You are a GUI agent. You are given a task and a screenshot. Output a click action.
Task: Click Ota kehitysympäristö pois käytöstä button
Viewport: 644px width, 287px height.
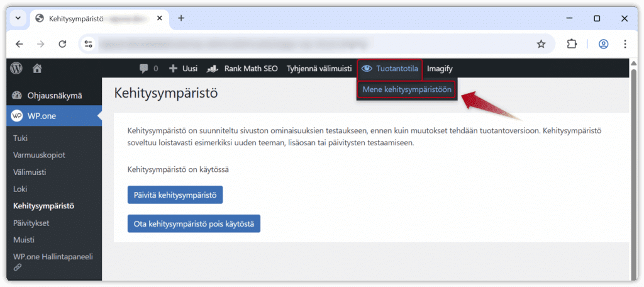pyautogui.click(x=194, y=223)
